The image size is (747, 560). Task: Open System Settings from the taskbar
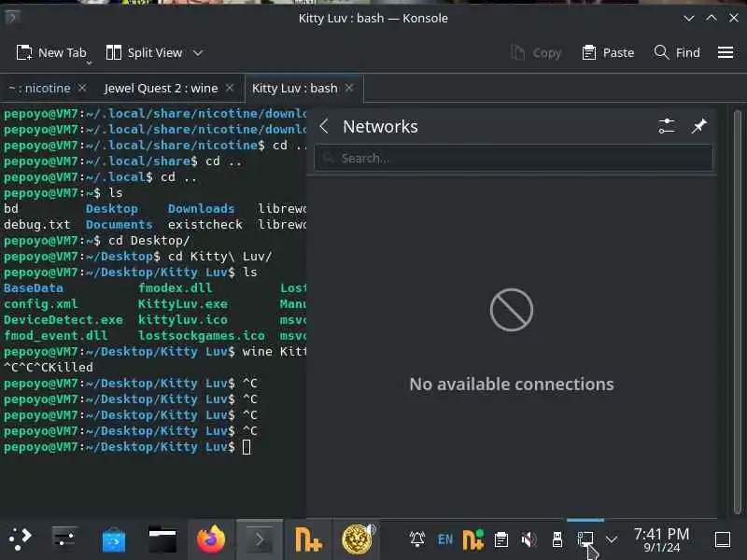pyautogui.click(x=64, y=539)
